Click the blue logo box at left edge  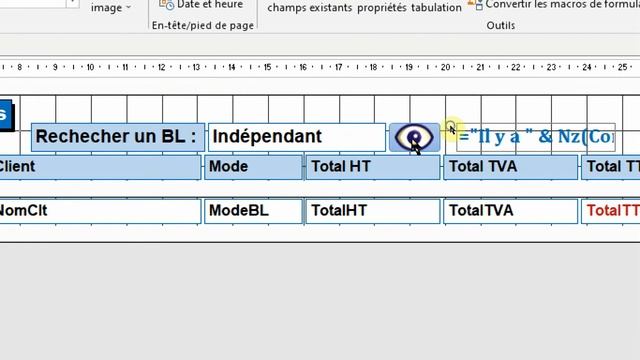click(6, 115)
